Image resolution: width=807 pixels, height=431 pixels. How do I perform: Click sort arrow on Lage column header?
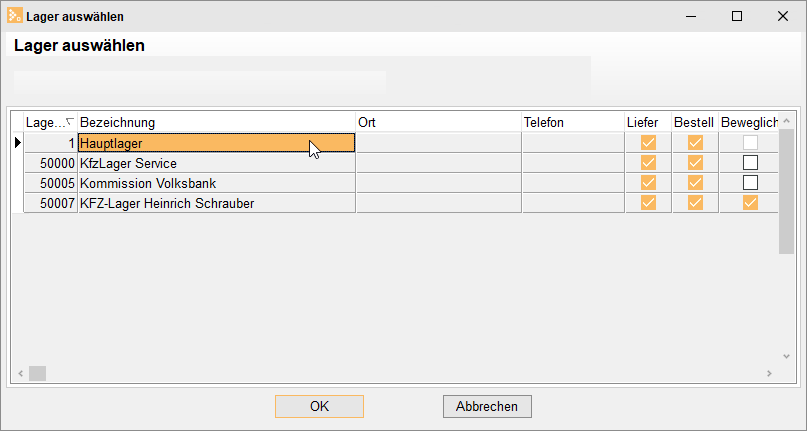(71, 121)
